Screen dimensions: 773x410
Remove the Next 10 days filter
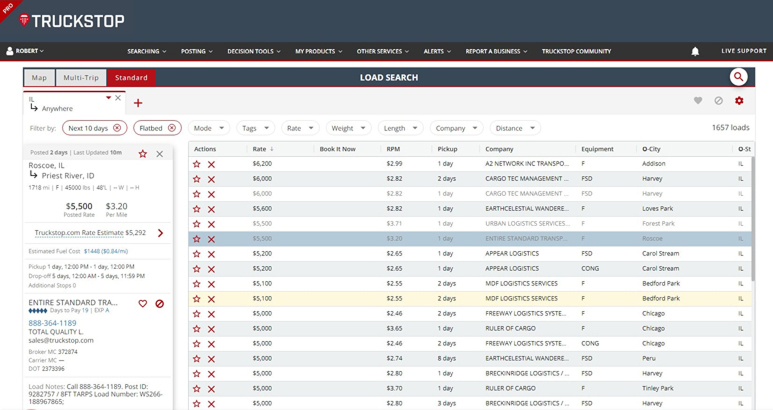tap(117, 128)
